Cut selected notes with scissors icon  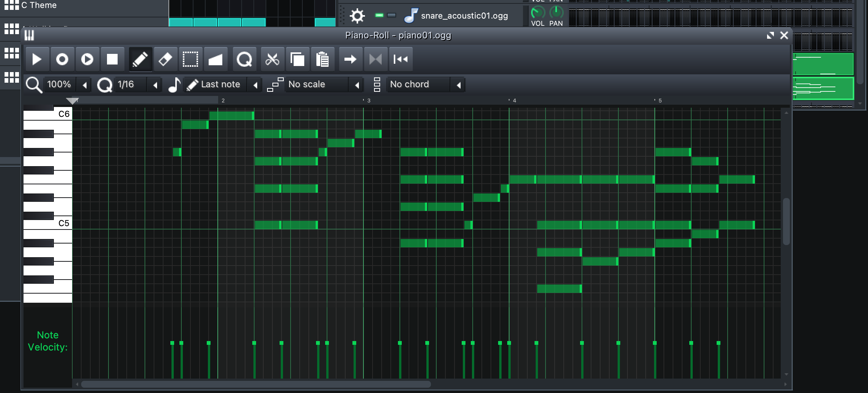tap(272, 59)
